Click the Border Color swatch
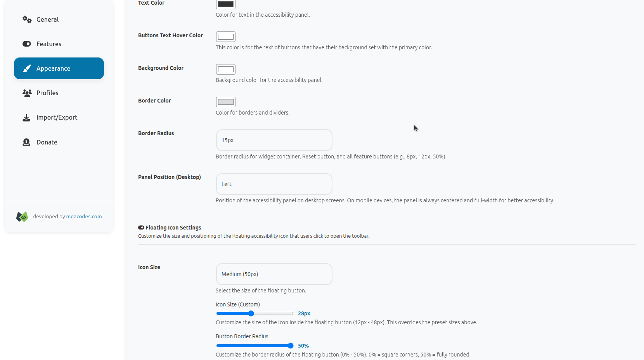 pyautogui.click(x=226, y=102)
